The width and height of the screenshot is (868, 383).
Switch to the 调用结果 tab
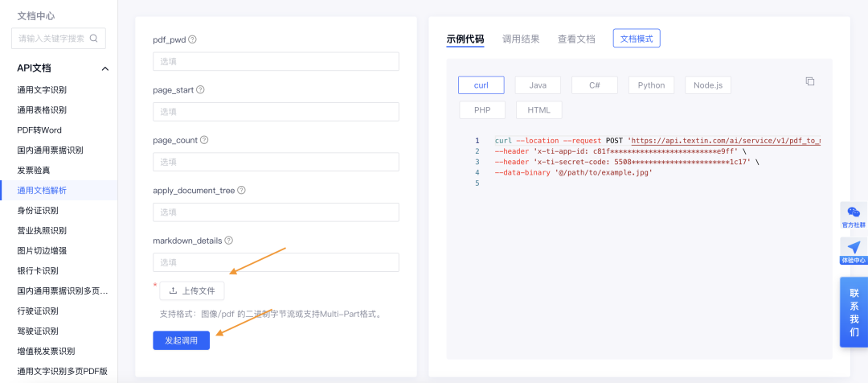521,39
